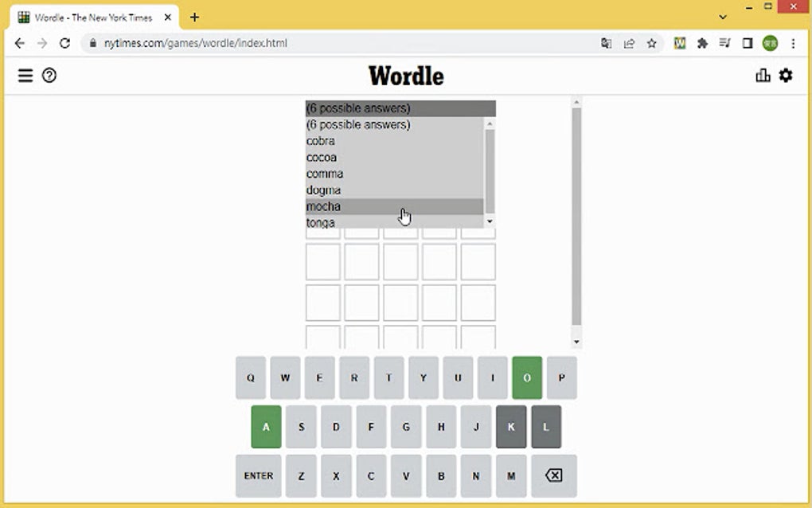Open the Wordle settings gear
The image size is (812, 508).
[x=786, y=75]
